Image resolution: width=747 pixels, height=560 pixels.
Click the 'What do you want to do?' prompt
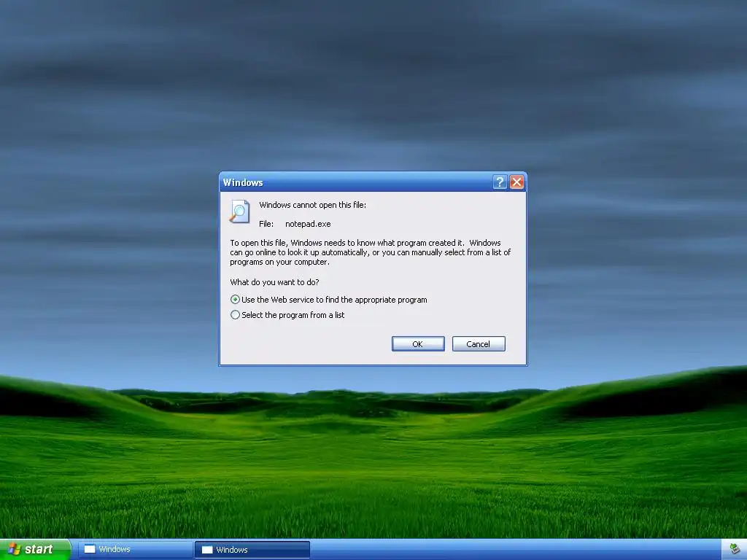click(x=274, y=282)
